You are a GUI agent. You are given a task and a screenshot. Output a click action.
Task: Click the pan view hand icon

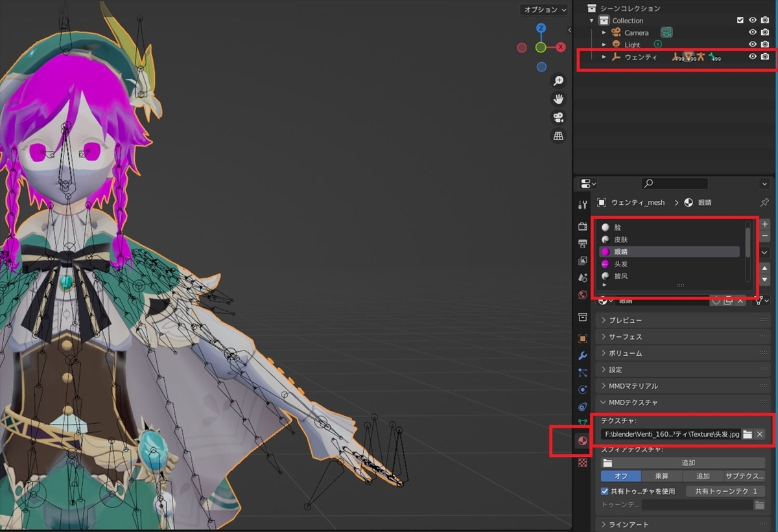(x=558, y=99)
